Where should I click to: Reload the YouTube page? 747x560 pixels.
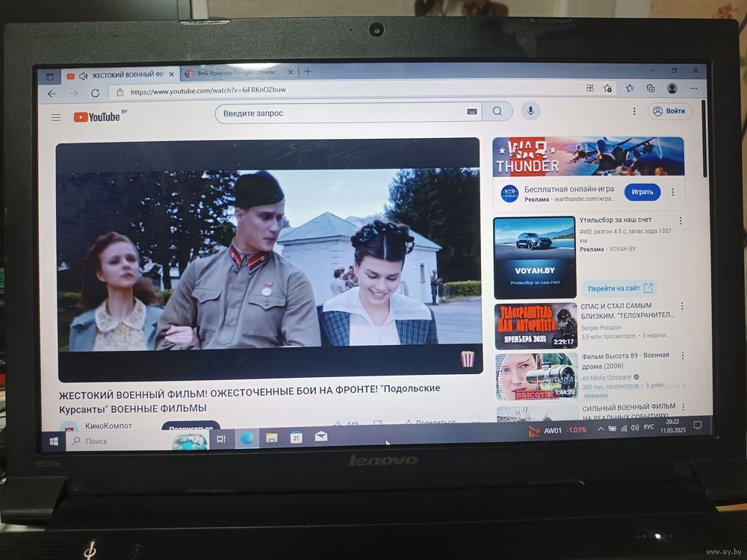click(x=96, y=93)
